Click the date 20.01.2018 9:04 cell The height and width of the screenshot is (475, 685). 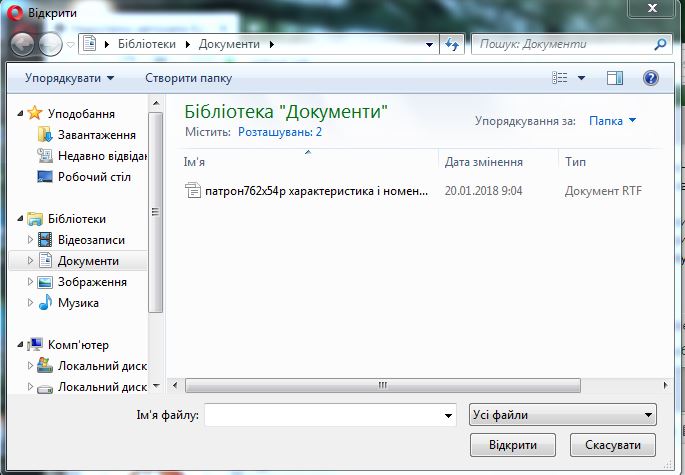click(484, 191)
